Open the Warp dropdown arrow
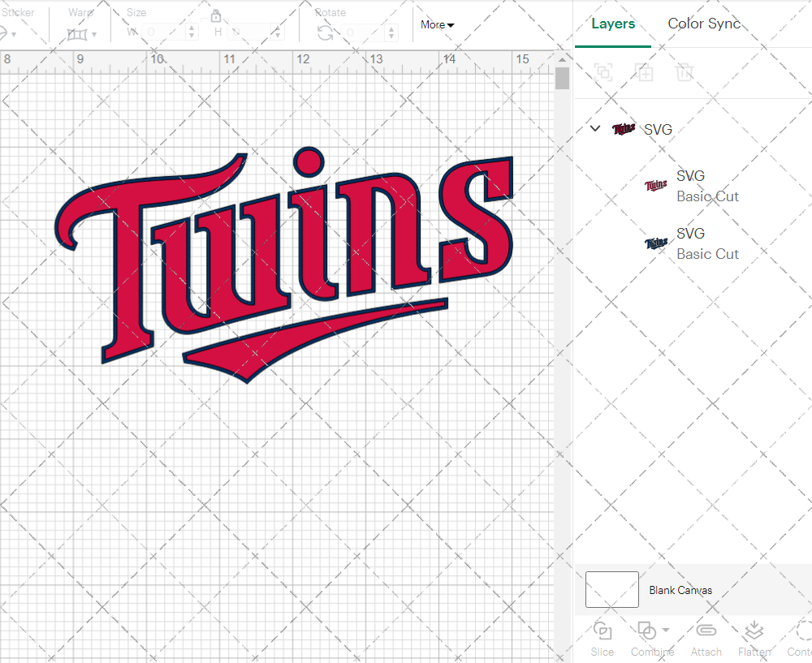 click(x=94, y=35)
